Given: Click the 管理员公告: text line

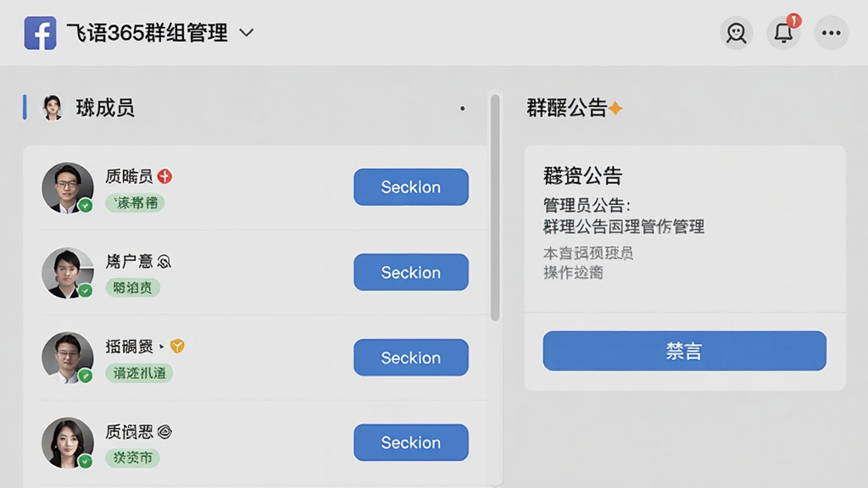Looking at the screenshot, I should pos(587,206).
